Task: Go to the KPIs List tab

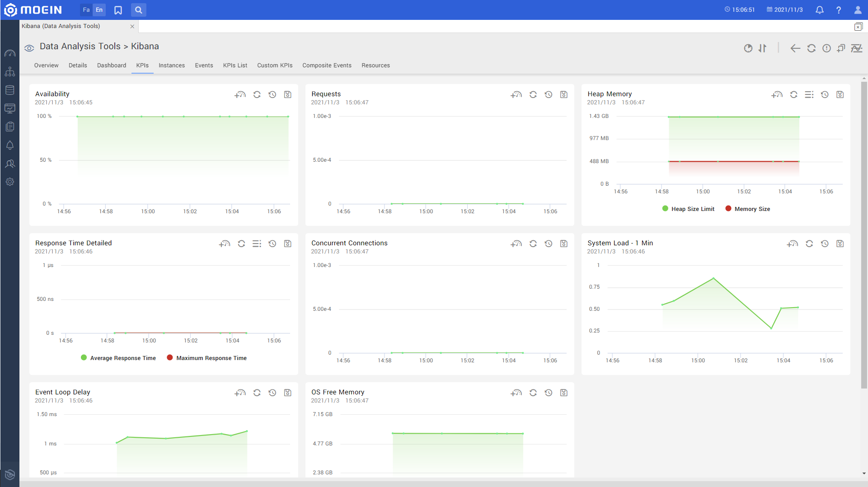Action: coord(235,66)
